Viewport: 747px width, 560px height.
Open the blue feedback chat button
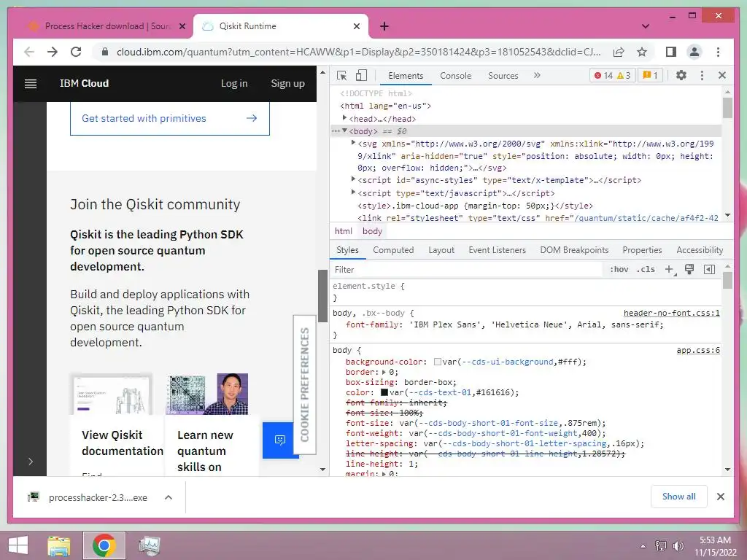tap(279, 440)
